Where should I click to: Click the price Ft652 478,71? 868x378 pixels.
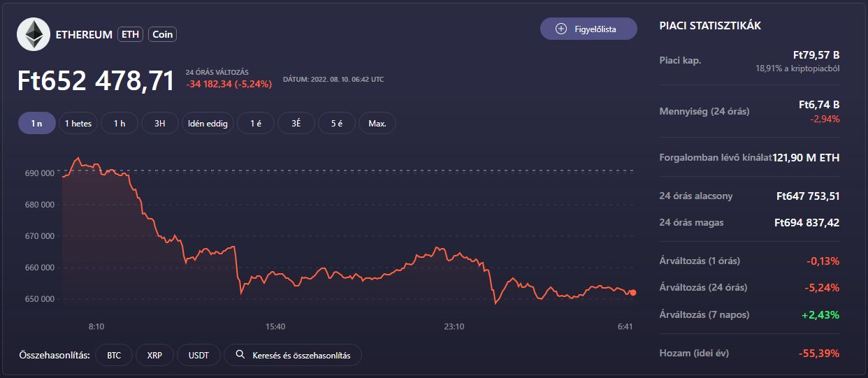96,81
